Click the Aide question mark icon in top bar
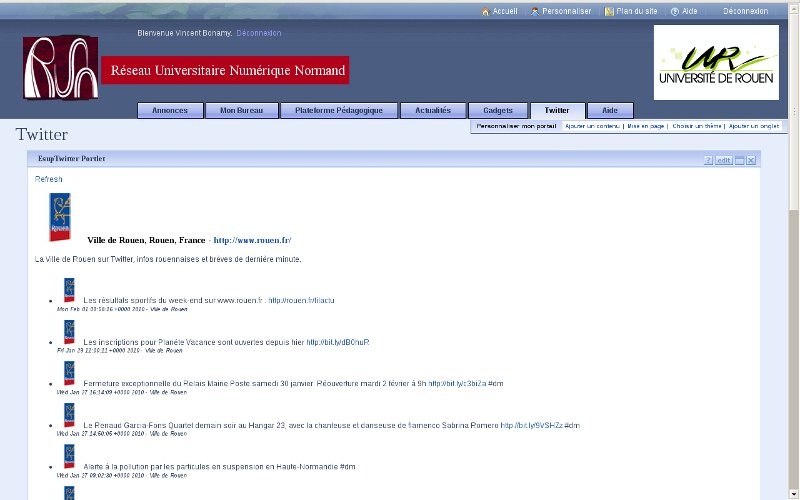800x500 pixels. [x=675, y=12]
